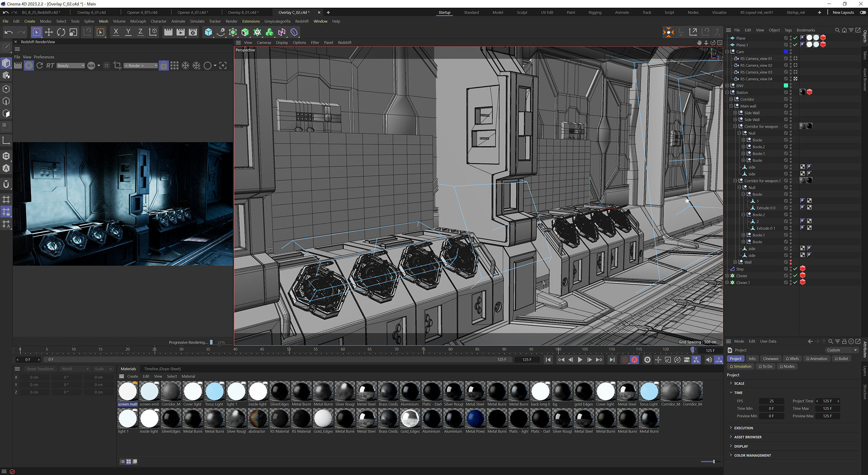Viewport: 868px width, 475px height.
Task: Open the MoGraph menu
Action: point(138,21)
